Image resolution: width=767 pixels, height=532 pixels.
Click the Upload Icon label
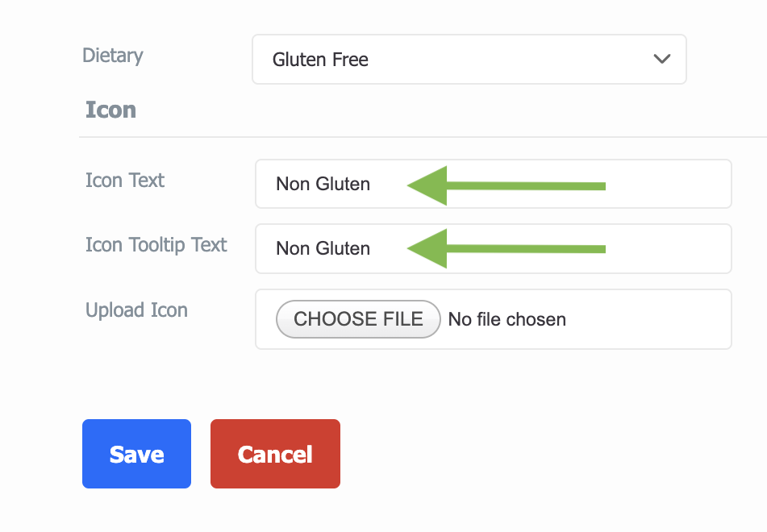coord(136,310)
